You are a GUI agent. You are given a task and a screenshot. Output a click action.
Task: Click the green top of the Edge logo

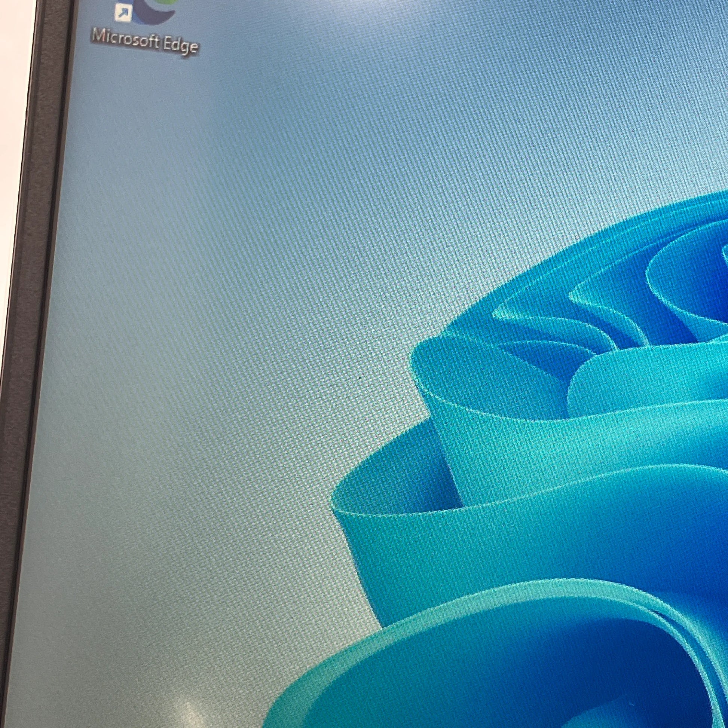pyautogui.click(x=166, y=2)
